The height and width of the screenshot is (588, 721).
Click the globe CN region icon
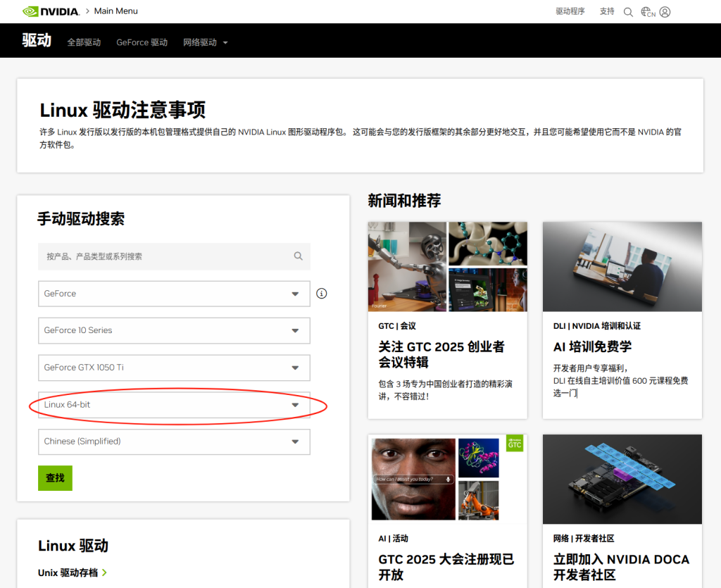coord(648,12)
